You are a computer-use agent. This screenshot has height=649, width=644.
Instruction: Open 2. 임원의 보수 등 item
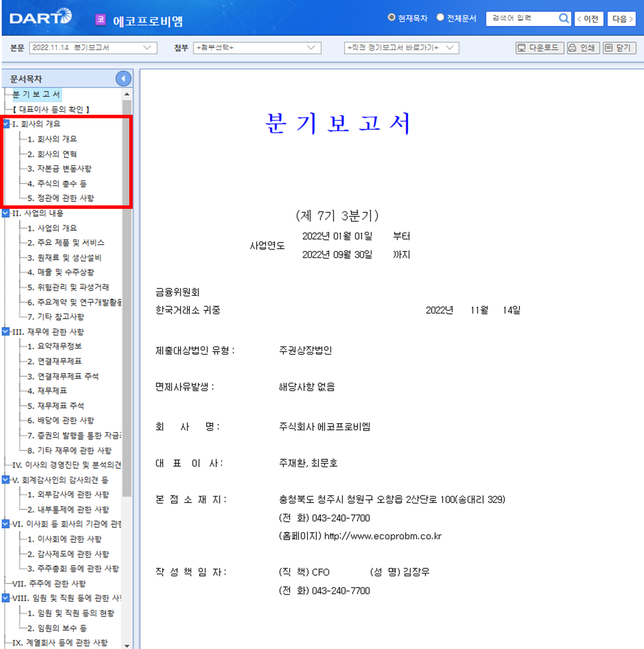coord(57,628)
